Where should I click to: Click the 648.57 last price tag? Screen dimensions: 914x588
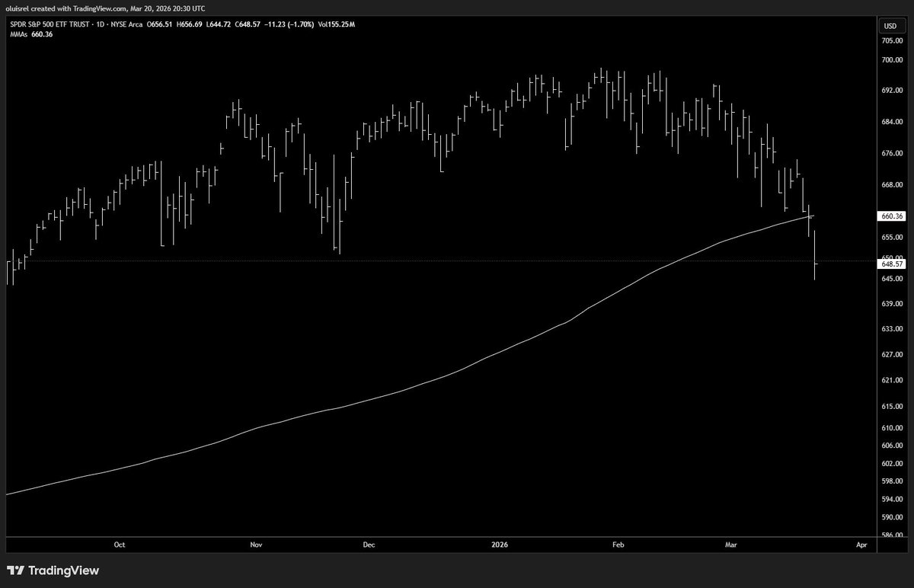pyautogui.click(x=892, y=264)
